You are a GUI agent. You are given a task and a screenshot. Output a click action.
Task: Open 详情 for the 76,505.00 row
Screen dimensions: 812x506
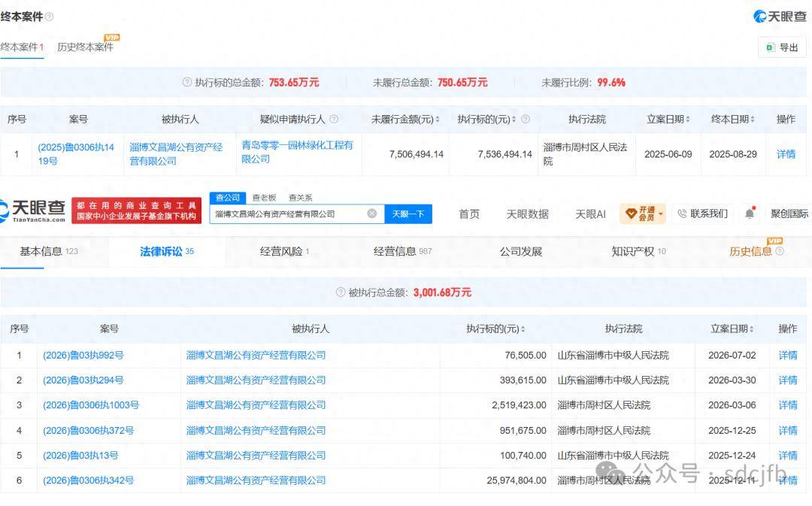(788, 356)
